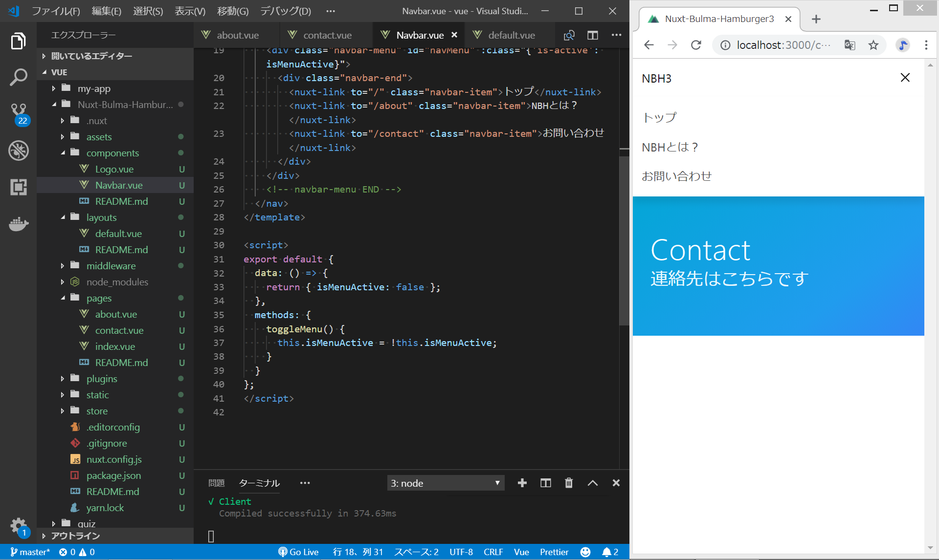The image size is (939, 560).
Task: Open index.vue in pages folder
Action: 115,346
